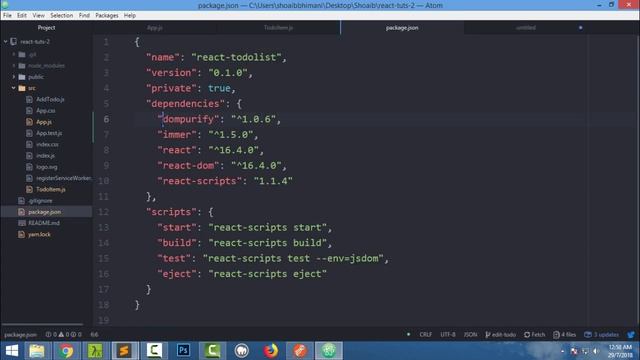Screen dimensions: 640x360
Task: Click the react-tuts-2 repository icon
Action: tap(14, 42)
